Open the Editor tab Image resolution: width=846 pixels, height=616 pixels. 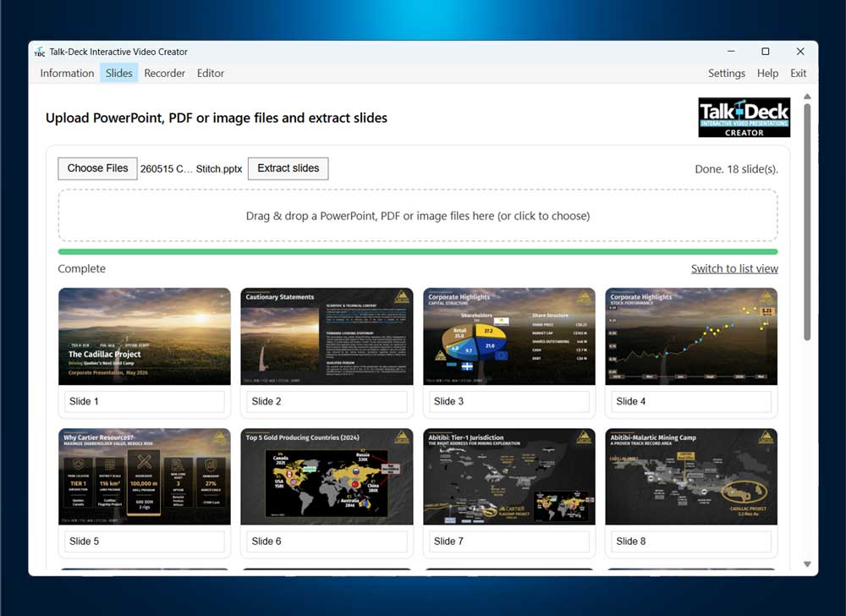[211, 74]
